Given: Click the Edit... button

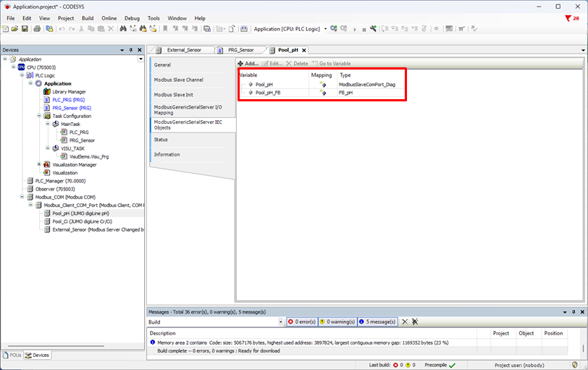Looking at the screenshot, I should pos(272,63).
